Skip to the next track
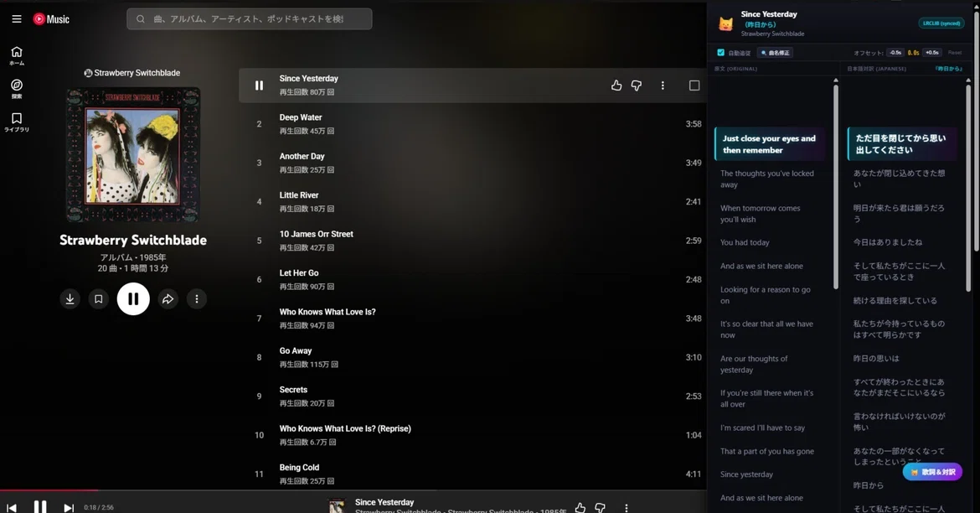 tap(69, 507)
